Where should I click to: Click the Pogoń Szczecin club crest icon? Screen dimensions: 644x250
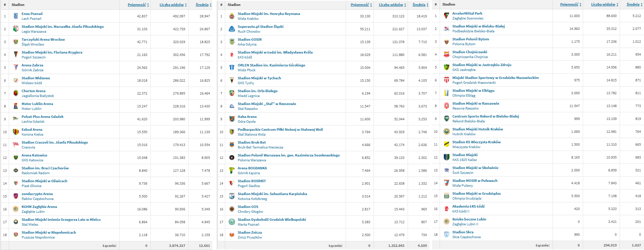[16, 55]
